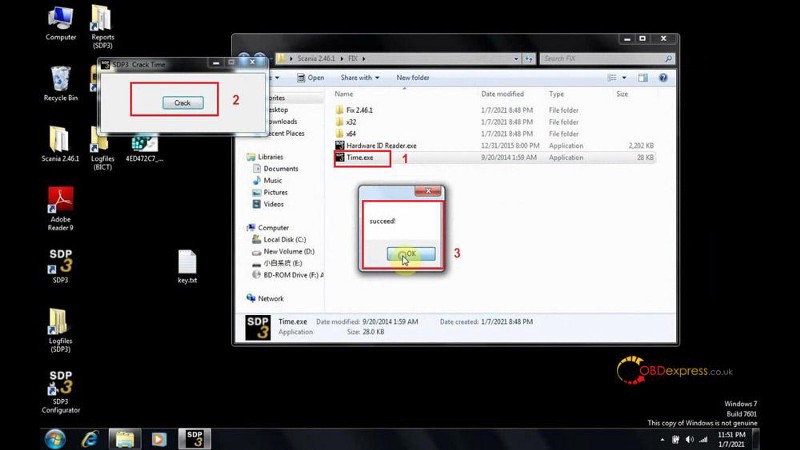Viewport: 800px width, 450px height.
Task: Click New folder in Explorer toolbar
Action: point(413,78)
